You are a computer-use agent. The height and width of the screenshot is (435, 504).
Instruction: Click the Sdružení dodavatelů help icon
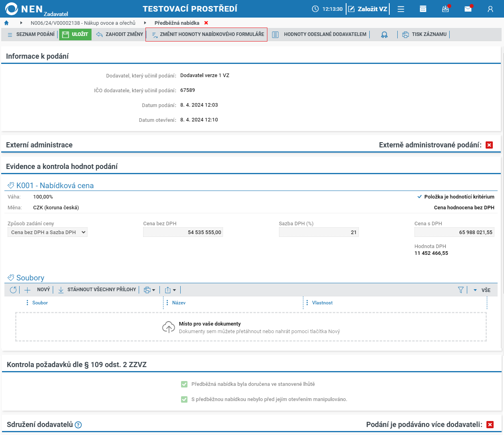tap(78, 425)
